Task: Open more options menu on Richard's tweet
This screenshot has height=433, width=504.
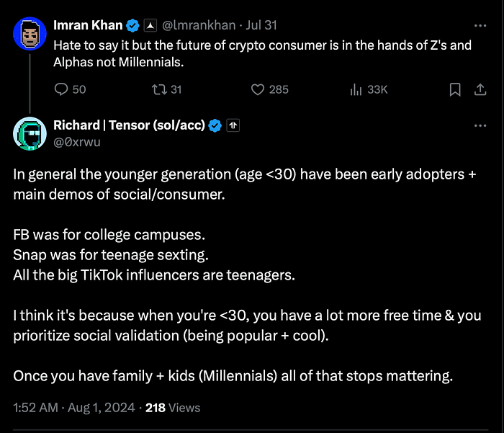Action: click(x=480, y=125)
